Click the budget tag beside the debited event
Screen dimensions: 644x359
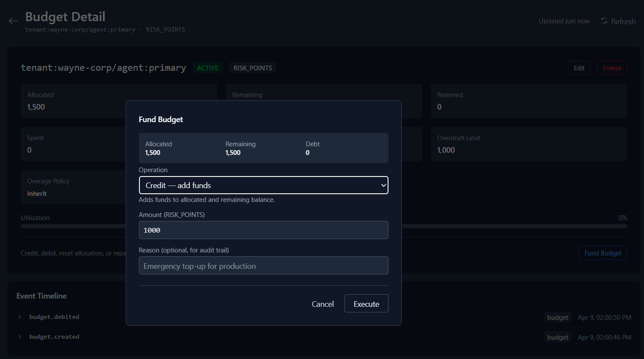pyautogui.click(x=557, y=317)
